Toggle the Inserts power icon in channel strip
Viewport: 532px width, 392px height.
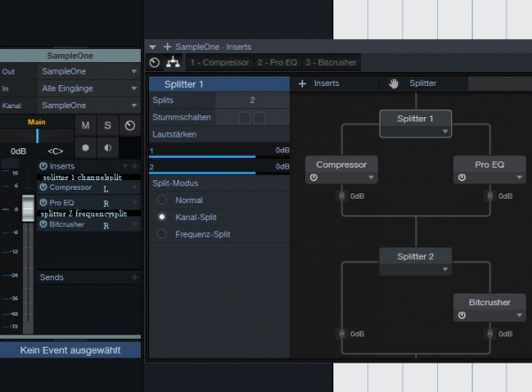[x=43, y=166]
